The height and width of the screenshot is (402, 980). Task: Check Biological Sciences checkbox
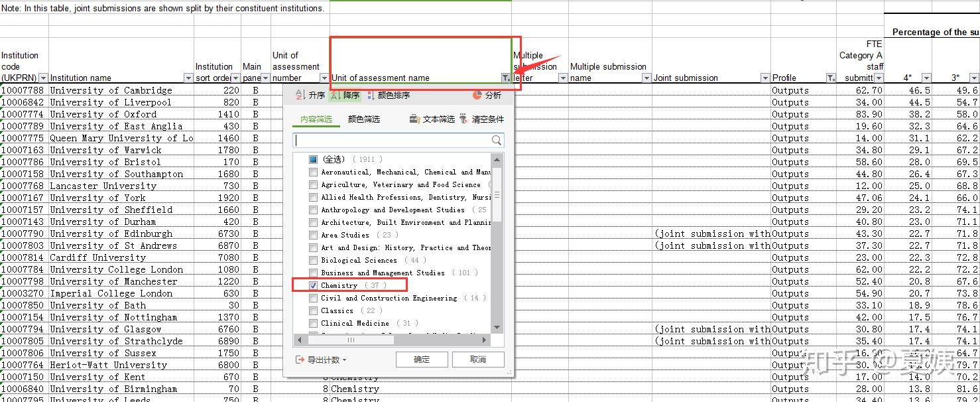point(313,261)
